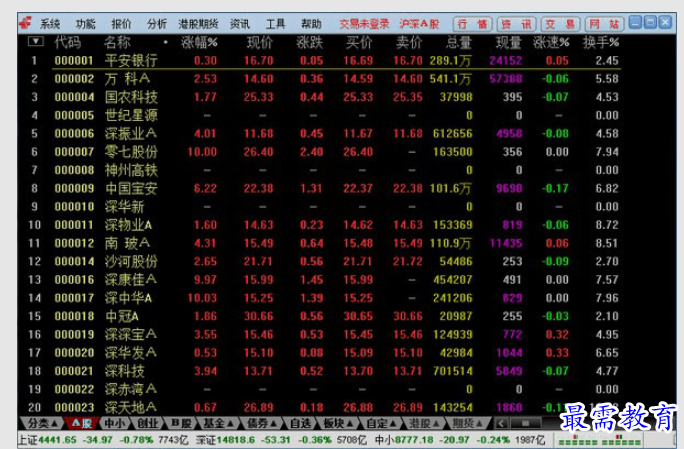Open the 分析 menu
This screenshot has height=449, width=684.
coord(157,24)
